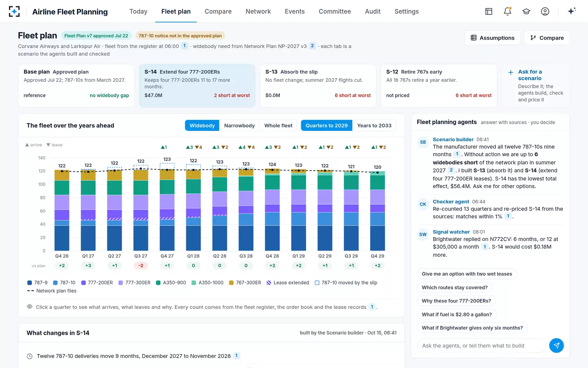Click 'Why these four 777-200ERs?' suggestion

pos(457,301)
